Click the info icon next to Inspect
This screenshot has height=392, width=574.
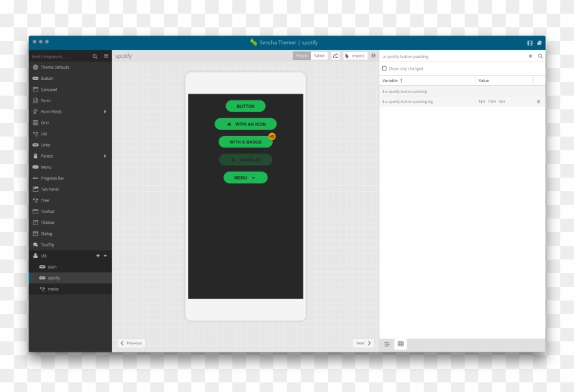click(373, 56)
